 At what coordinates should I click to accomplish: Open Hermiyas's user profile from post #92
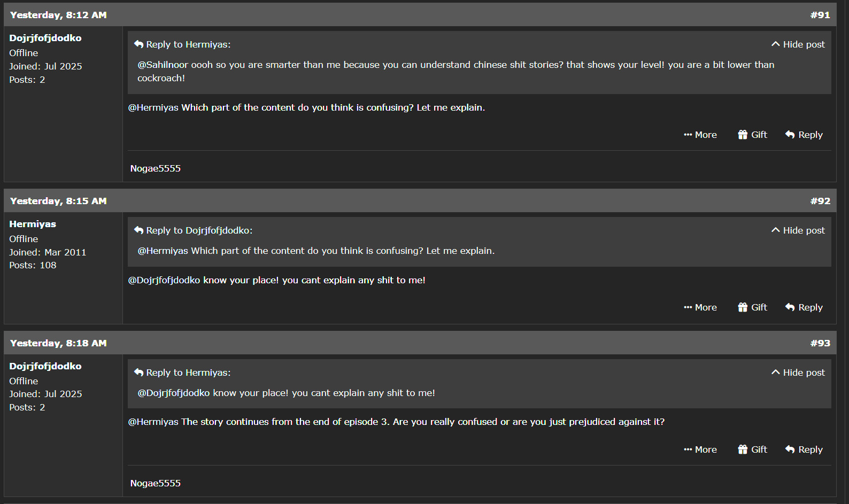[x=33, y=224]
